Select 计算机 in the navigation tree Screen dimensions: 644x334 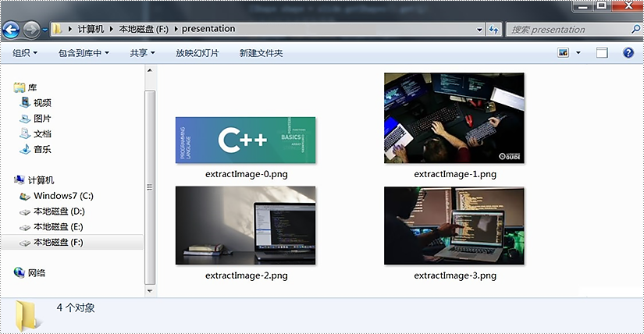41,180
